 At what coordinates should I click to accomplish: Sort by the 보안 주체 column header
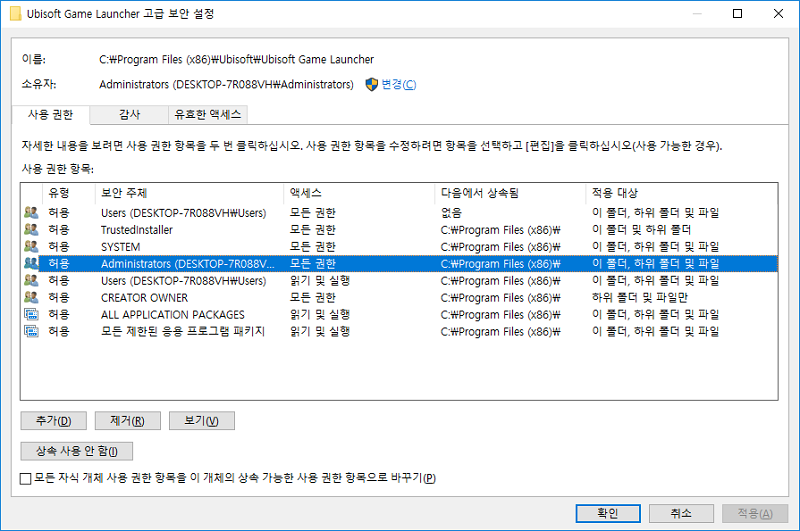[189, 193]
